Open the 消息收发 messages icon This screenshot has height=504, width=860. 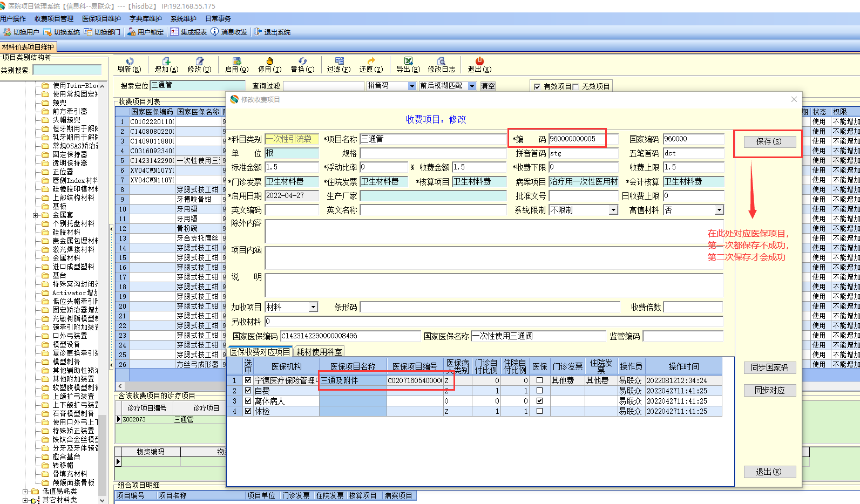pyautogui.click(x=214, y=32)
